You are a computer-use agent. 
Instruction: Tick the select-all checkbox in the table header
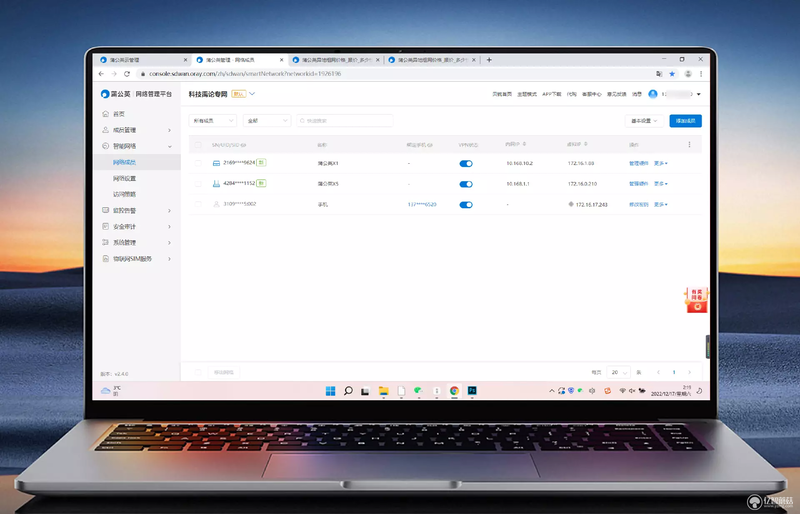click(x=198, y=145)
